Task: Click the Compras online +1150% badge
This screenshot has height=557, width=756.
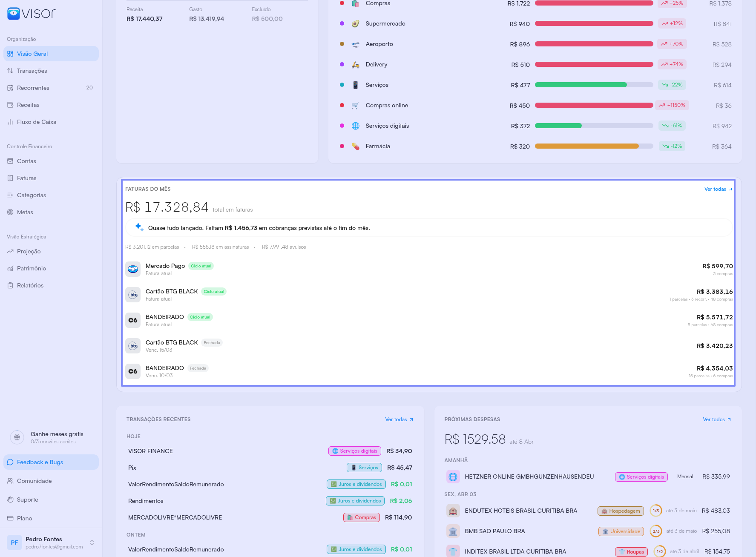Action: click(x=672, y=105)
